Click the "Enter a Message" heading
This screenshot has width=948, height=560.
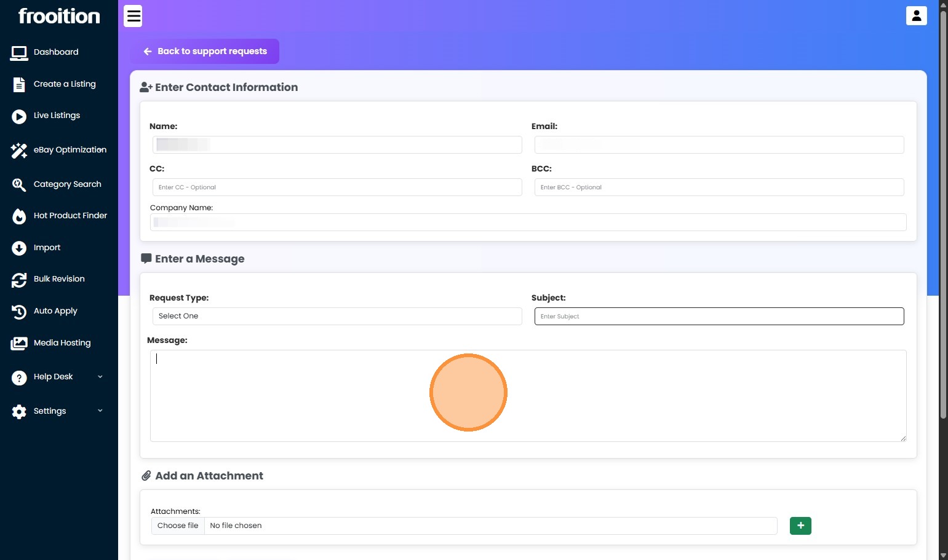[x=200, y=259]
